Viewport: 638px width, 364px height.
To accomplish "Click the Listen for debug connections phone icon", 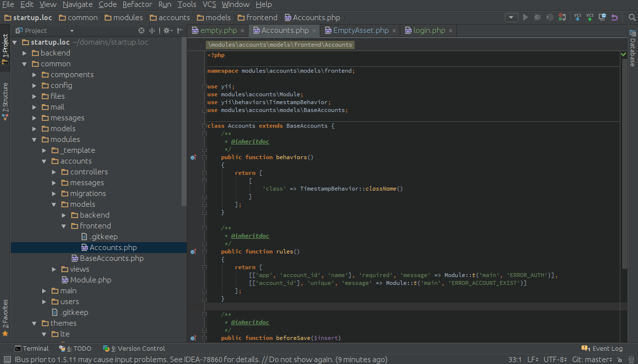I will pos(562,17).
